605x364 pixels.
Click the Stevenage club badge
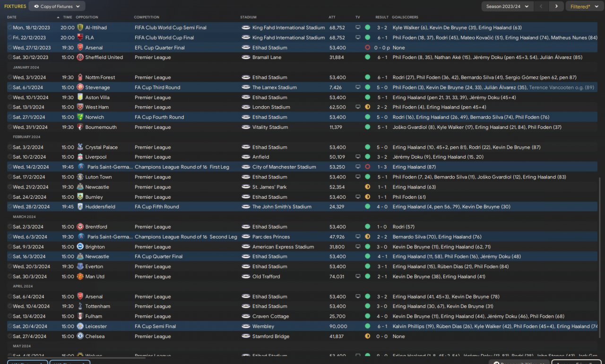click(x=80, y=87)
